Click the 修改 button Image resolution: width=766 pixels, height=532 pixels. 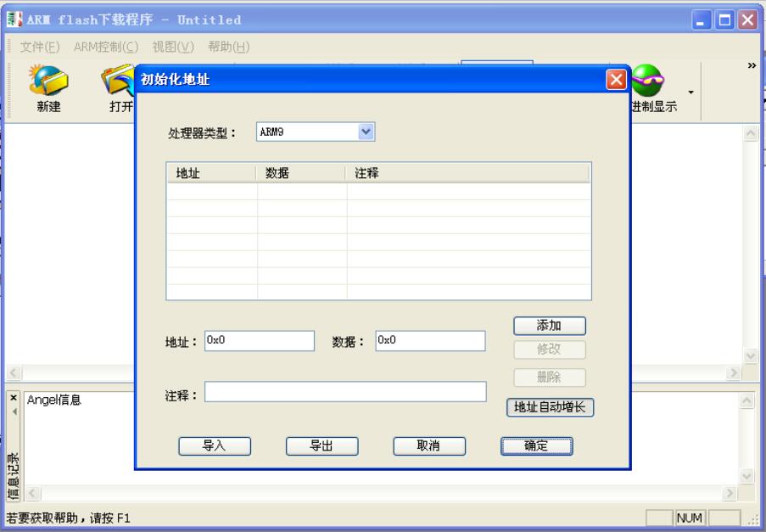550,350
